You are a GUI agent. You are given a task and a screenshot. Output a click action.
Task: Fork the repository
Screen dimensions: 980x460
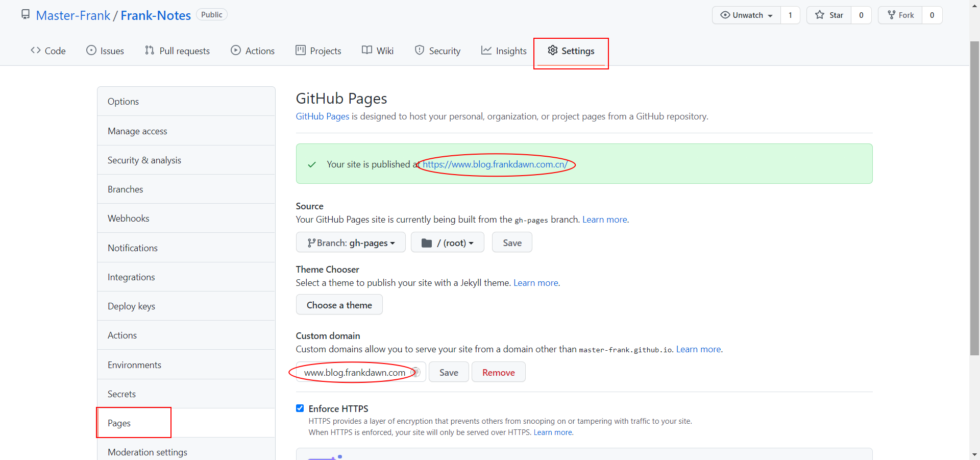(900, 15)
